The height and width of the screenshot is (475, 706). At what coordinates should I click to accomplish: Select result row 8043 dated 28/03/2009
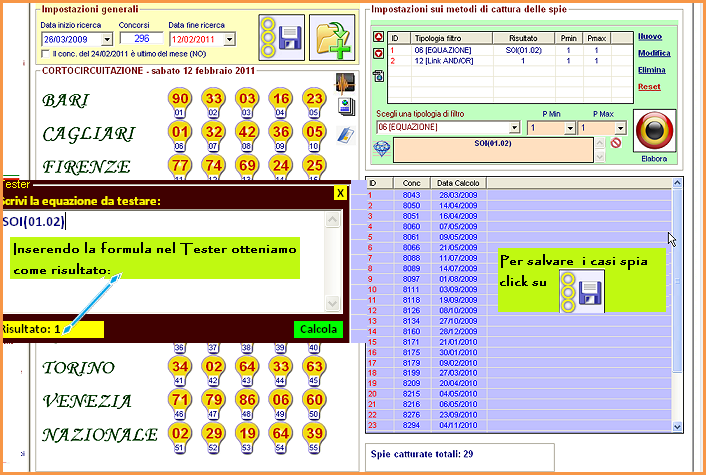coord(519,195)
